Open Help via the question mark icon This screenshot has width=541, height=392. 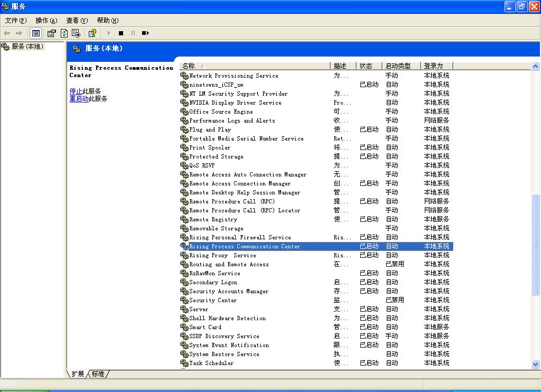92,33
